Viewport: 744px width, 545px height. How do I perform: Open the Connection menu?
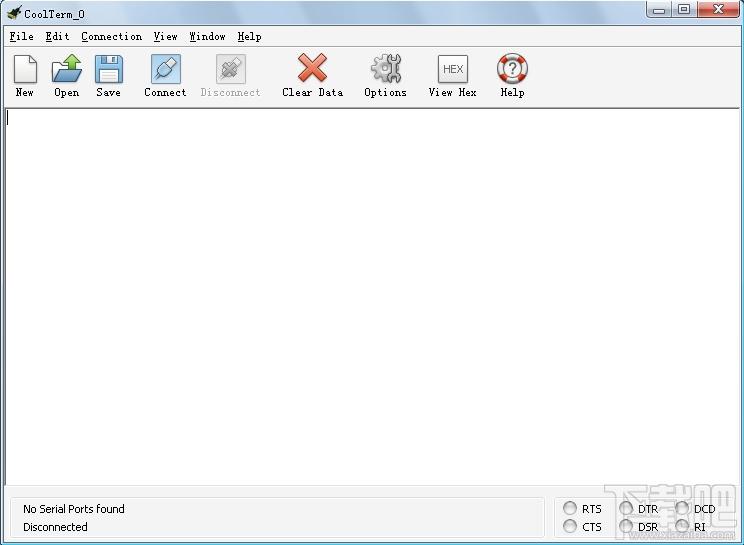(112, 37)
